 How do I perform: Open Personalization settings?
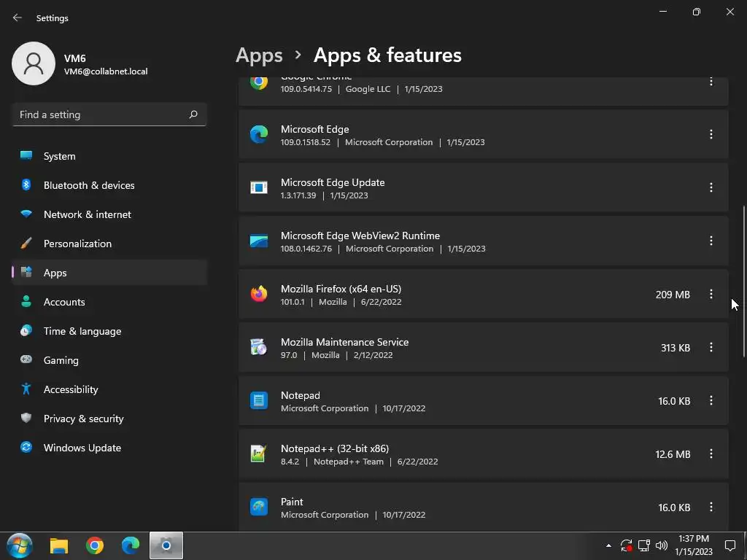point(109,244)
